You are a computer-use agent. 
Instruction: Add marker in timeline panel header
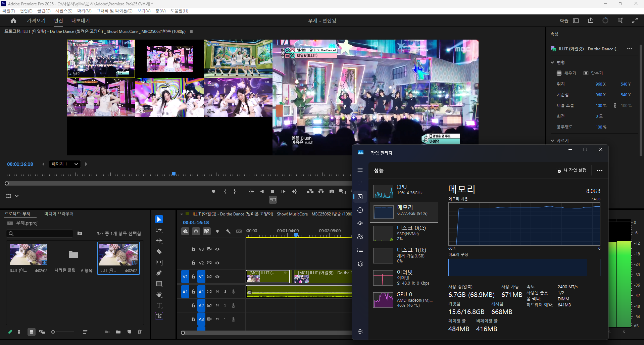coord(217,231)
